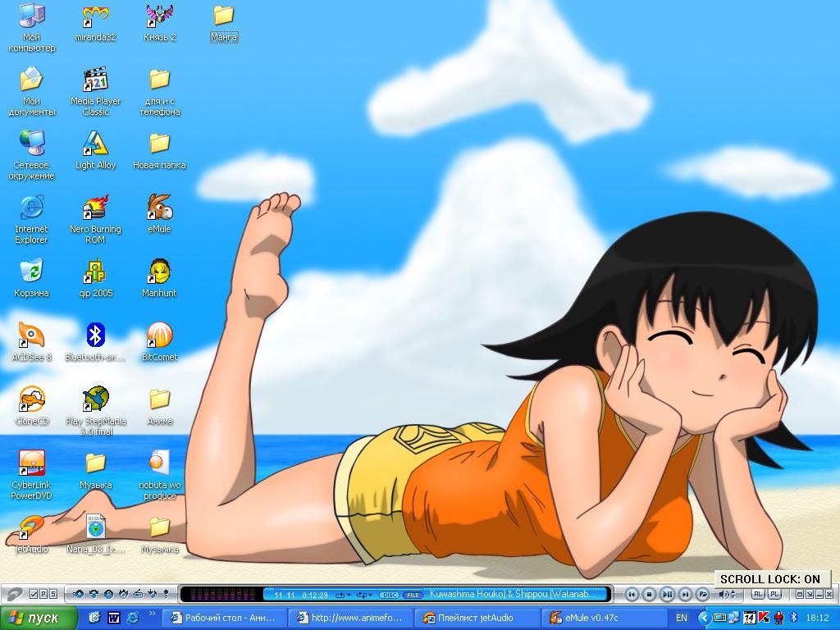Select the Манга folder
The image size is (840, 630).
pyautogui.click(x=223, y=22)
